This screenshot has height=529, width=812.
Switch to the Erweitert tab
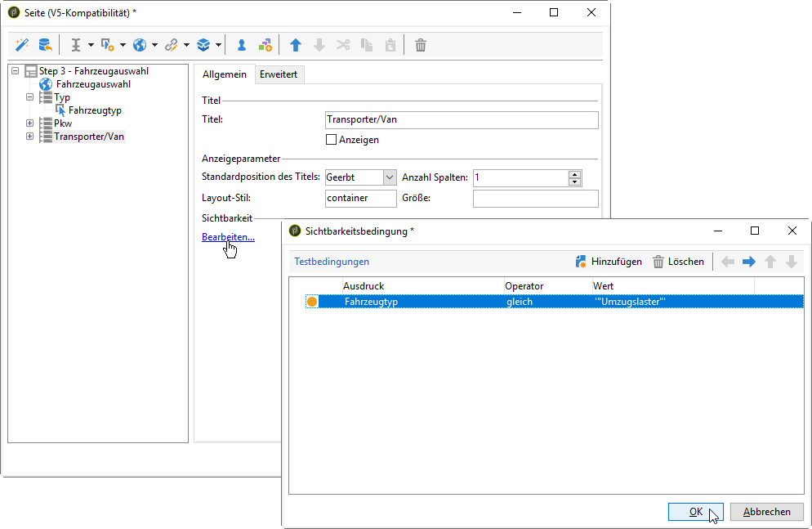pos(279,74)
